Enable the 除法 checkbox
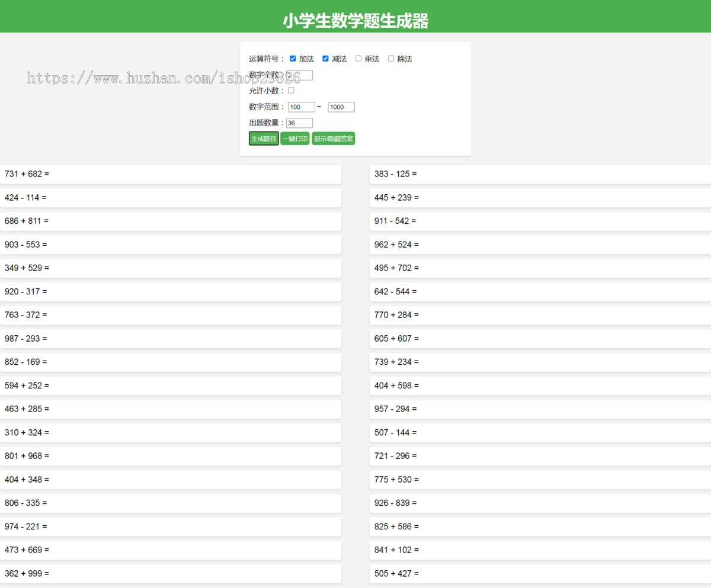The image size is (711, 588). point(391,59)
